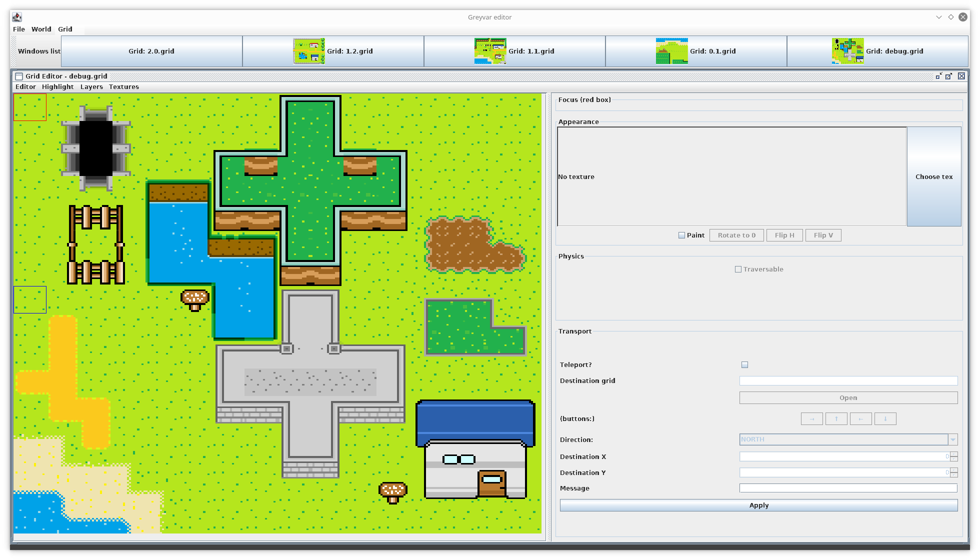
Task: Select the blue-roofed house on the map
Action: [x=475, y=449]
